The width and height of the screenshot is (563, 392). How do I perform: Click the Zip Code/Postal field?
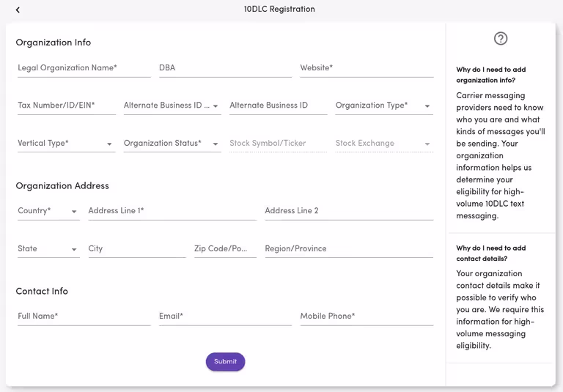click(225, 249)
